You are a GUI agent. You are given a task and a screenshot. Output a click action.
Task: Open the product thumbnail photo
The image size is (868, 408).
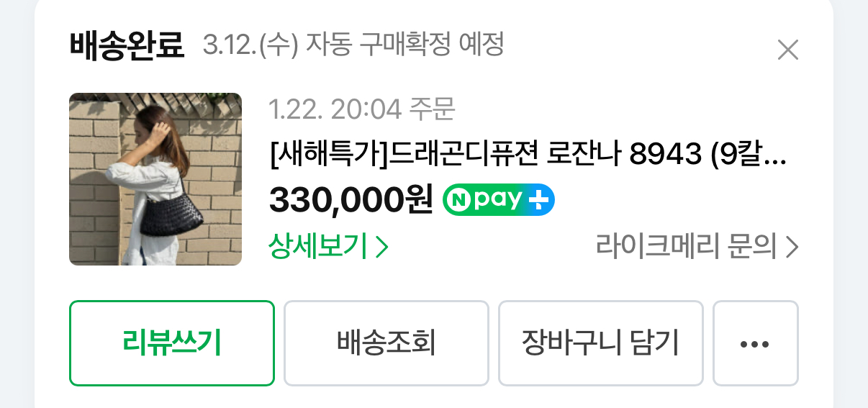click(155, 179)
